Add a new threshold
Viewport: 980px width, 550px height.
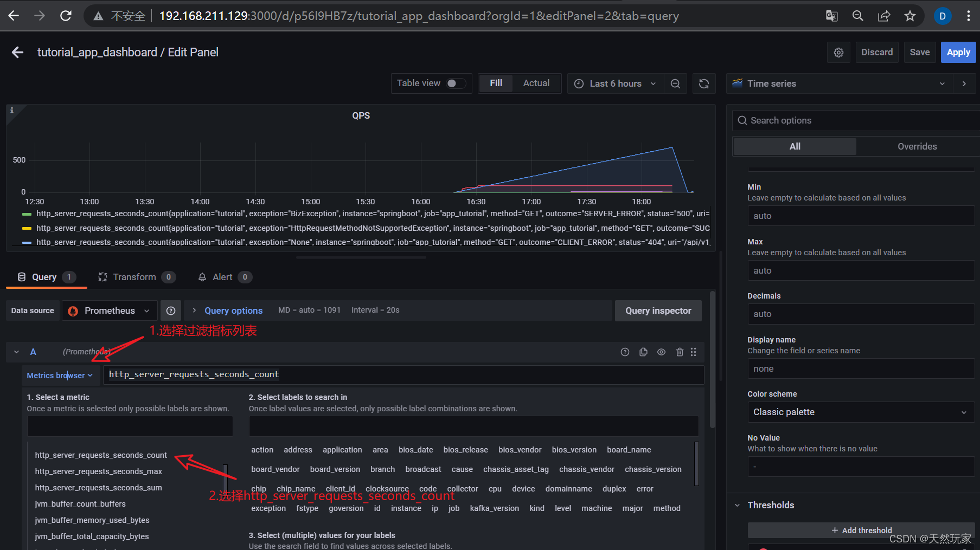pyautogui.click(x=861, y=530)
